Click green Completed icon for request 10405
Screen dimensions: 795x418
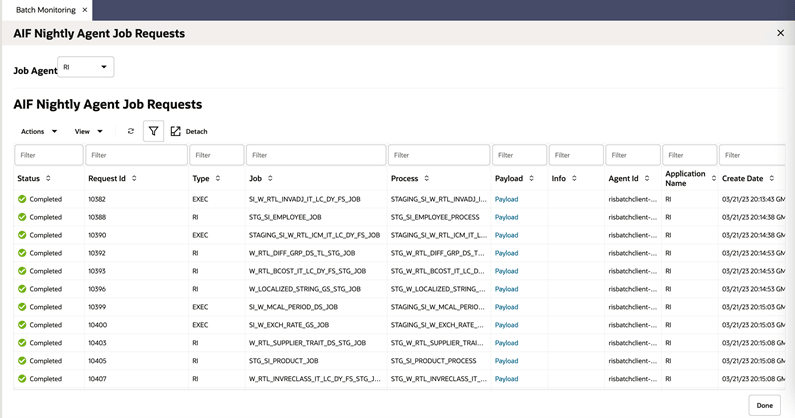click(22, 361)
